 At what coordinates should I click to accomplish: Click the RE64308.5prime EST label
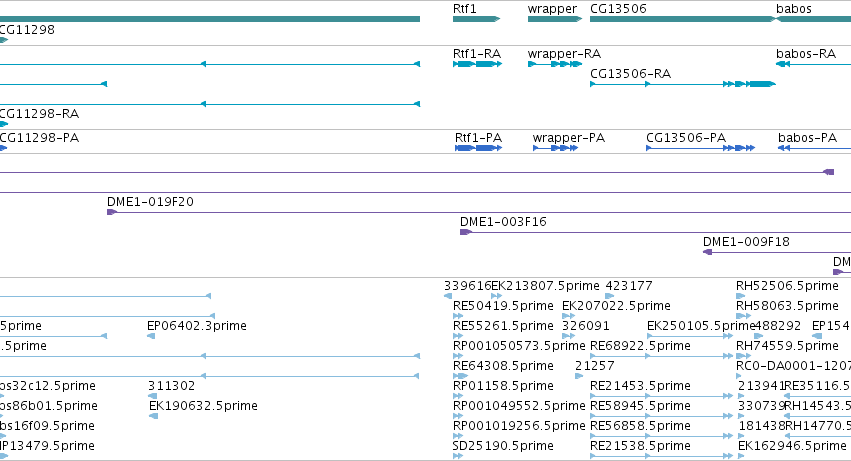(x=503, y=366)
